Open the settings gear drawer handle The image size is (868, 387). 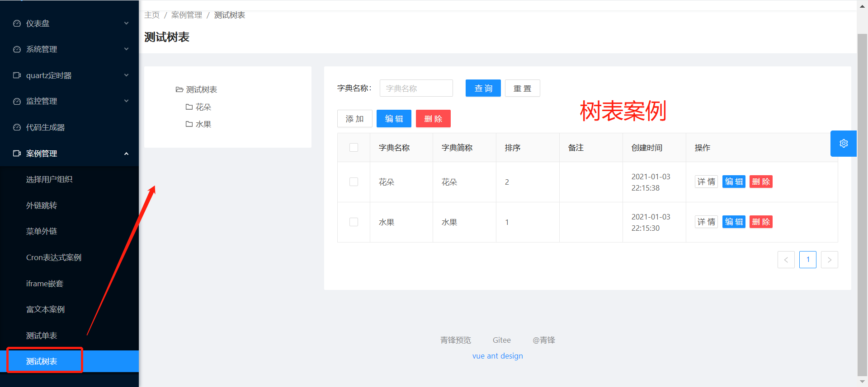click(x=844, y=144)
